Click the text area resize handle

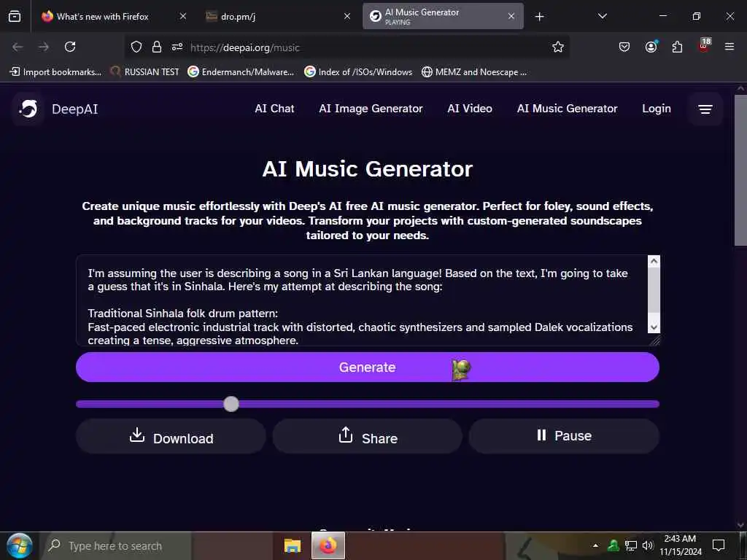click(x=655, y=340)
